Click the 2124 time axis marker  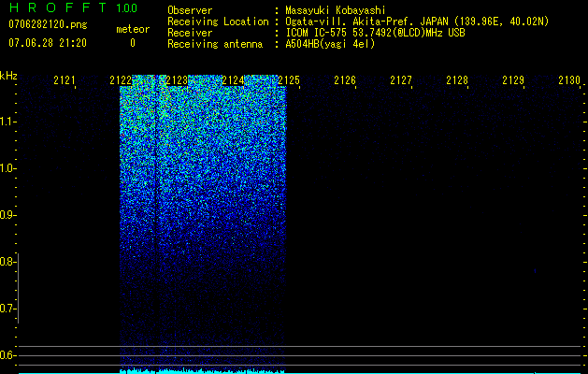point(233,80)
